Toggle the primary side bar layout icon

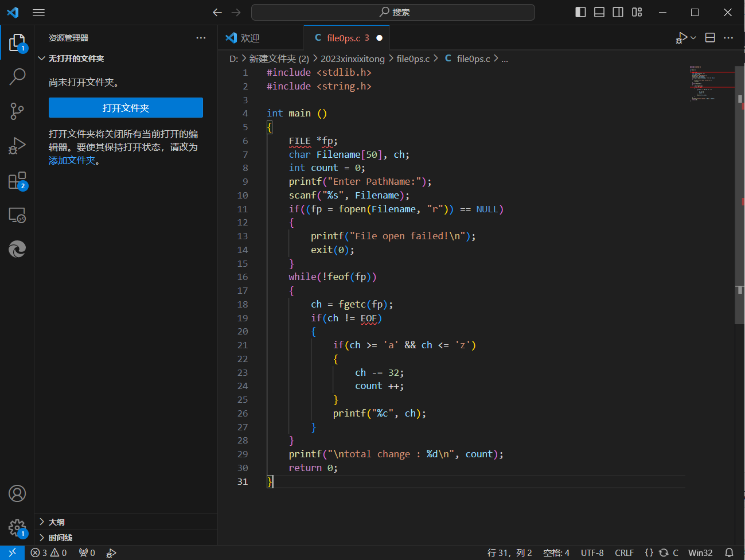click(x=580, y=12)
